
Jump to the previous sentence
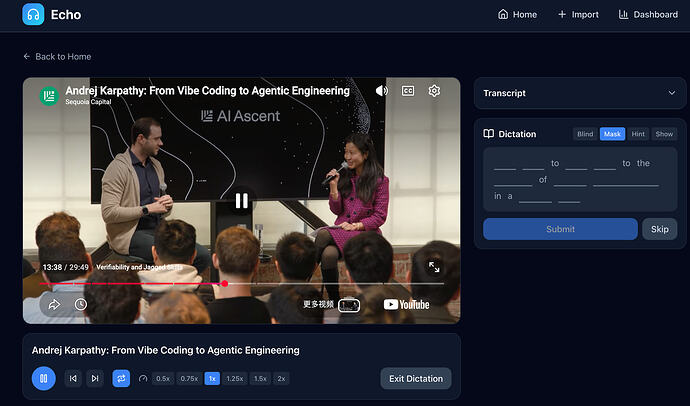coord(73,378)
